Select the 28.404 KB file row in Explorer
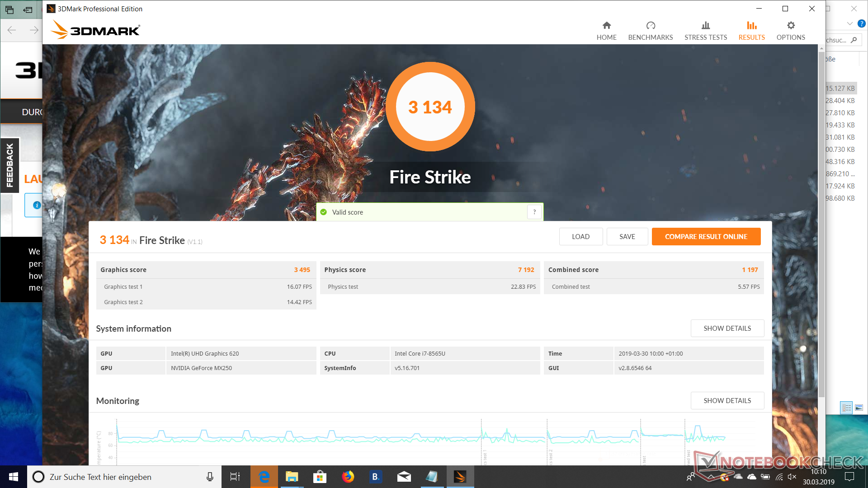The width and height of the screenshot is (868, 488). 840,101
